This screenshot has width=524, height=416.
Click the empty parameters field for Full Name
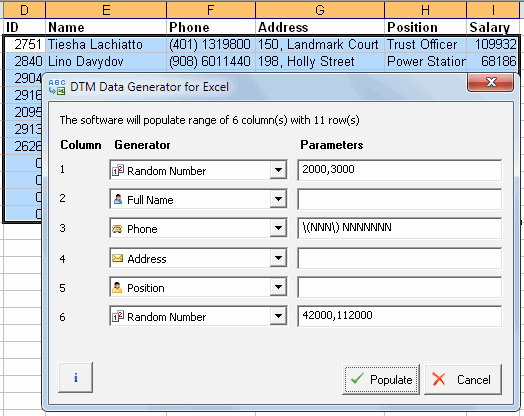click(x=399, y=199)
